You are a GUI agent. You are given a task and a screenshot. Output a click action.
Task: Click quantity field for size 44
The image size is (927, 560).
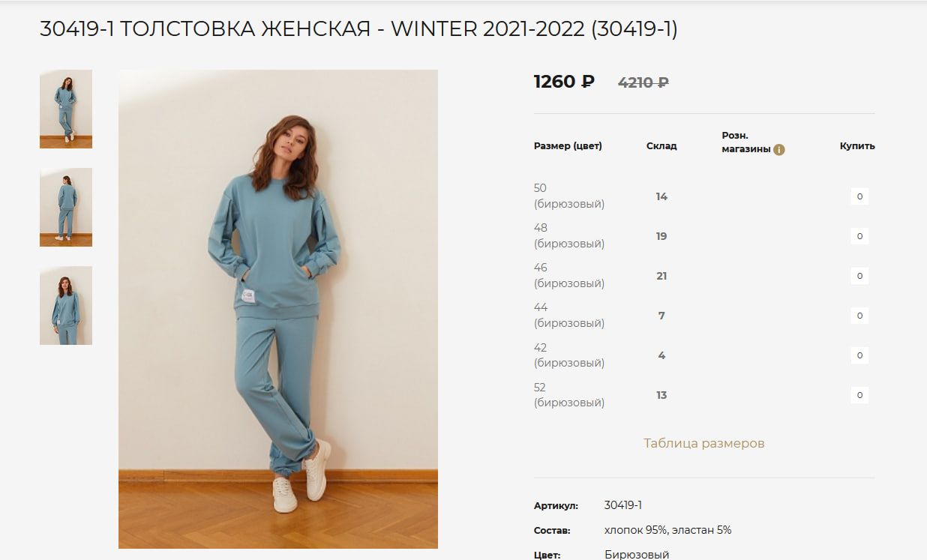point(859,316)
